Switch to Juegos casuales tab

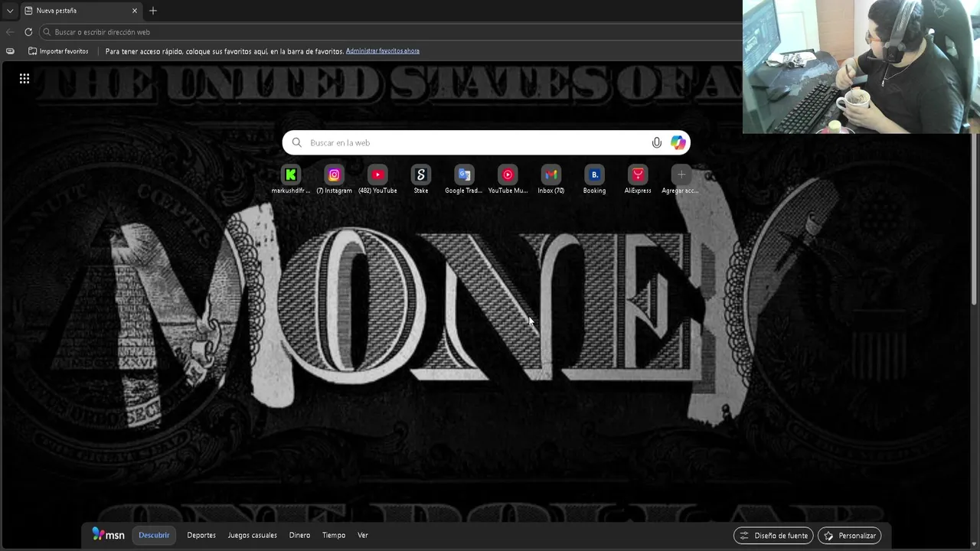(x=252, y=535)
